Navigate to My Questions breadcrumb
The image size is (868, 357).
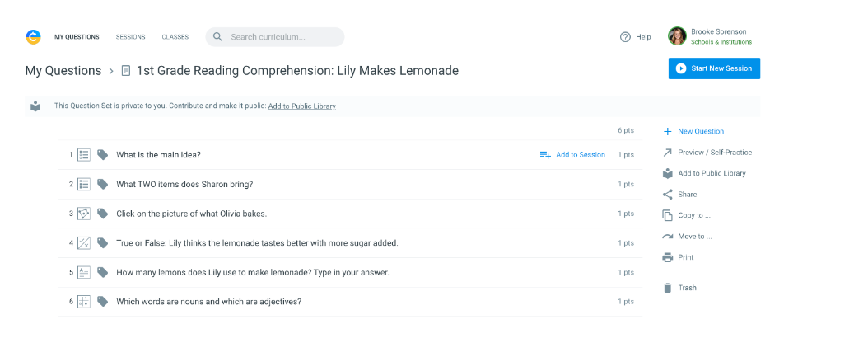63,71
